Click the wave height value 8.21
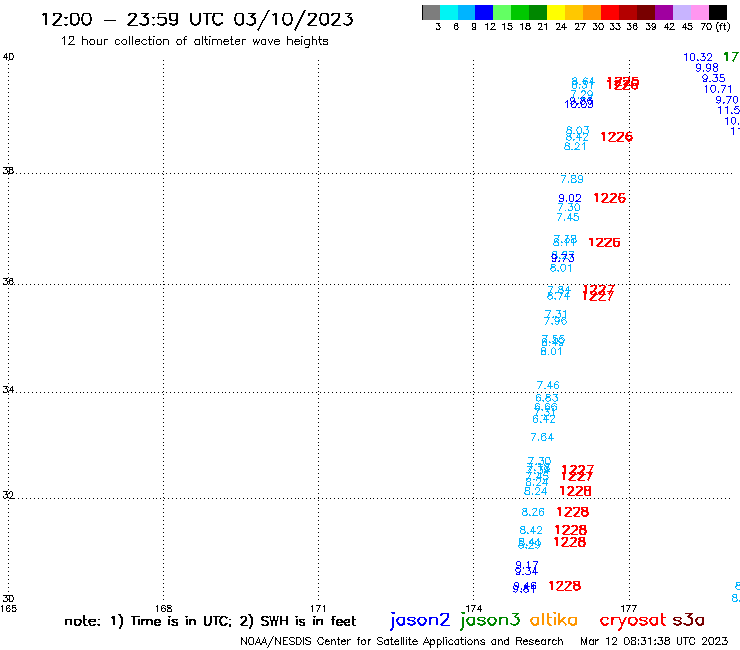Screen dimensions: 740x650 (x=575, y=146)
